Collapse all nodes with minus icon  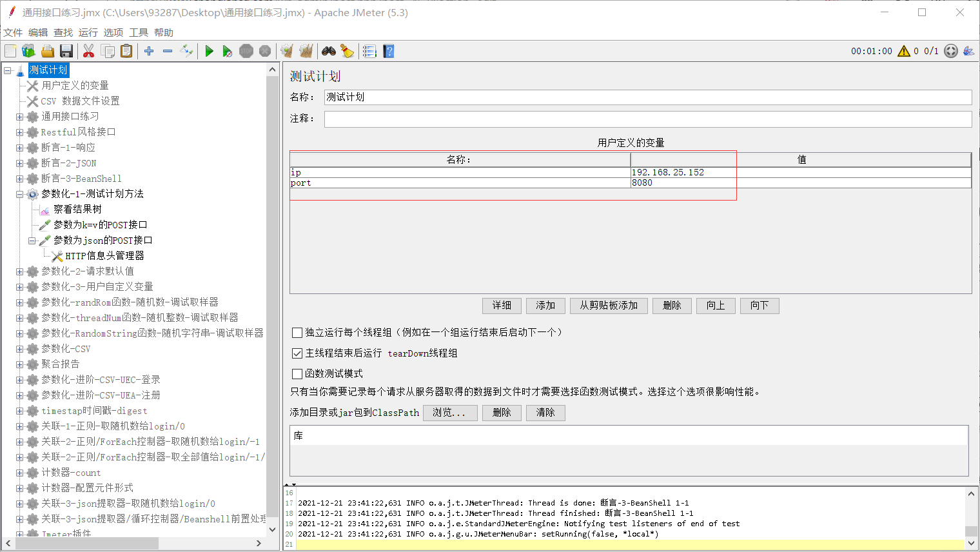coord(168,51)
